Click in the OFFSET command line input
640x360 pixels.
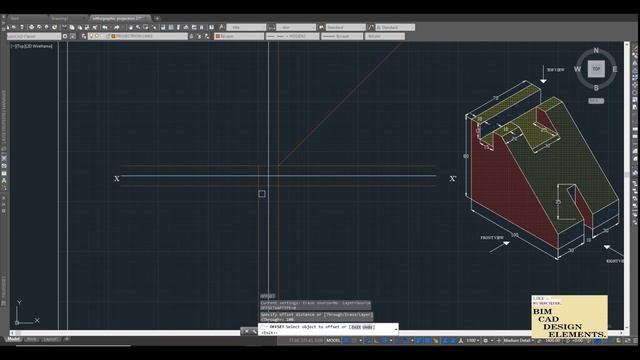click(x=328, y=329)
